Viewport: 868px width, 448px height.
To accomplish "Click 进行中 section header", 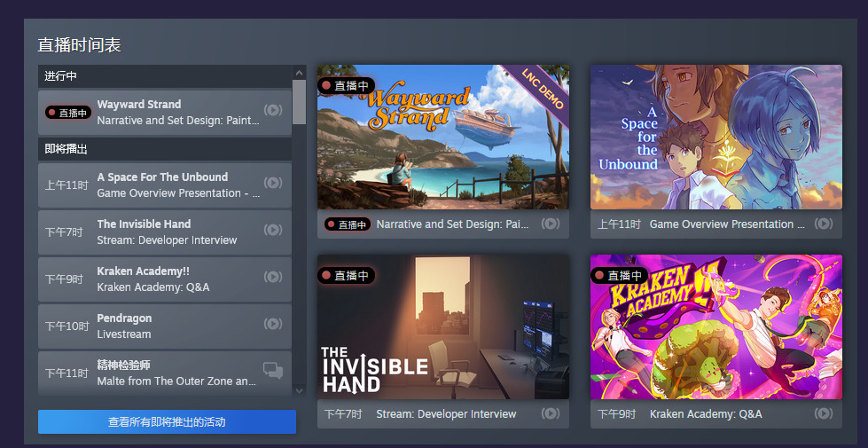I will pos(164,76).
